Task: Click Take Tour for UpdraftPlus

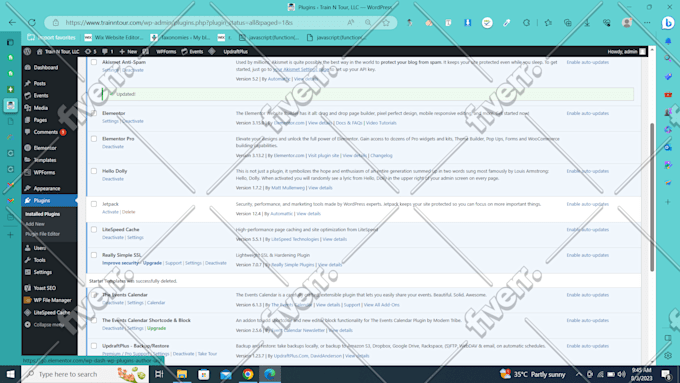Action: pyautogui.click(x=207, y=354)
